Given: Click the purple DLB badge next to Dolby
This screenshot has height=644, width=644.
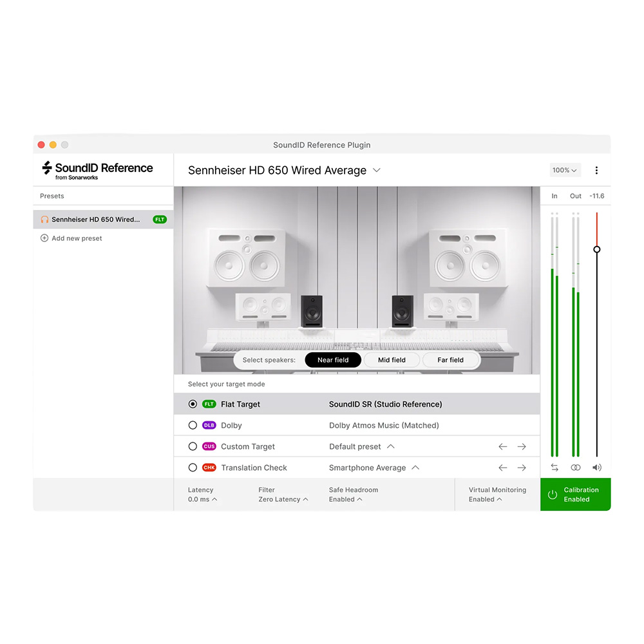Looking at the screenshot, I should tap(209, 425).
